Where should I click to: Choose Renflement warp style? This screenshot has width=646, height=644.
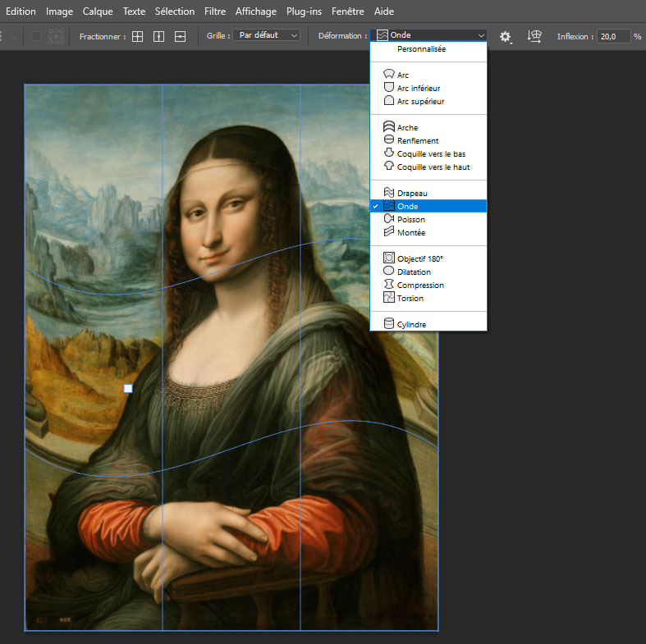tap(428, 140)
